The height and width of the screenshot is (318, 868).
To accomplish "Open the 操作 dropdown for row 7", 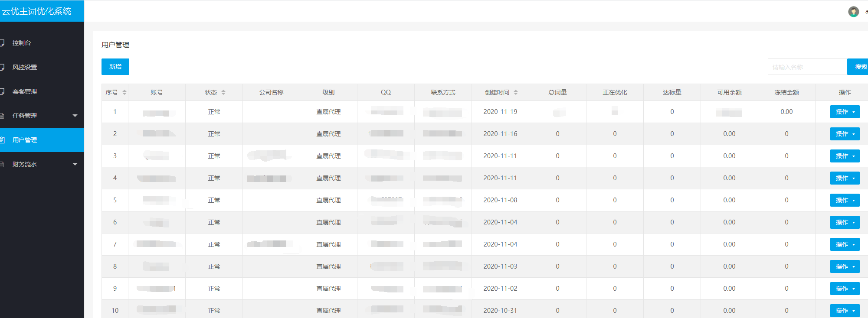I will click(845, 244).
